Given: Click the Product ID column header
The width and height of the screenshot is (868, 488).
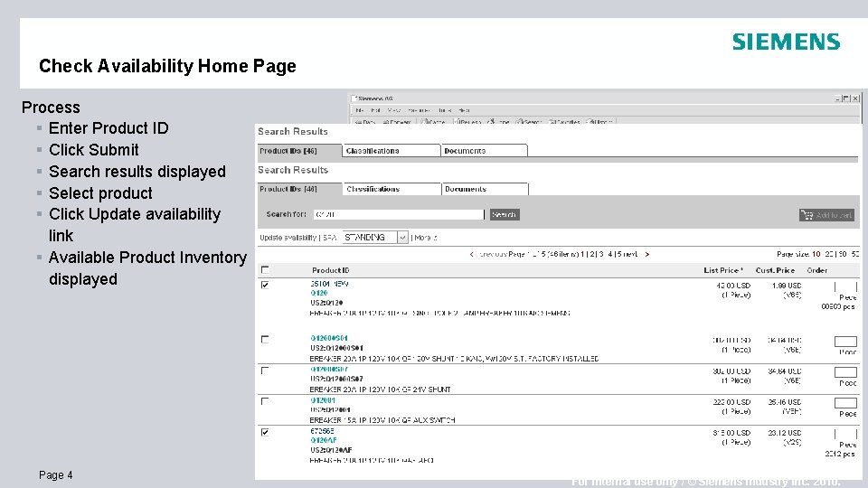Looking at the screenshot, I should click(x=331, y=270).
